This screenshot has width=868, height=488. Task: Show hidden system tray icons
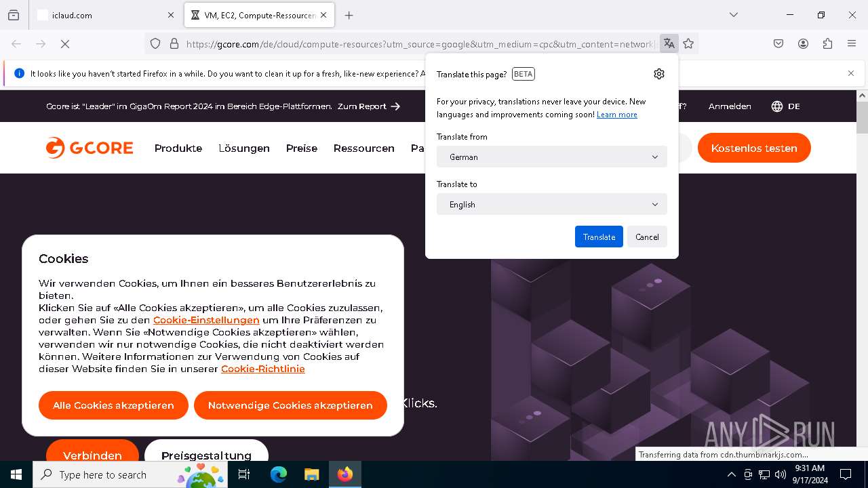731,474
